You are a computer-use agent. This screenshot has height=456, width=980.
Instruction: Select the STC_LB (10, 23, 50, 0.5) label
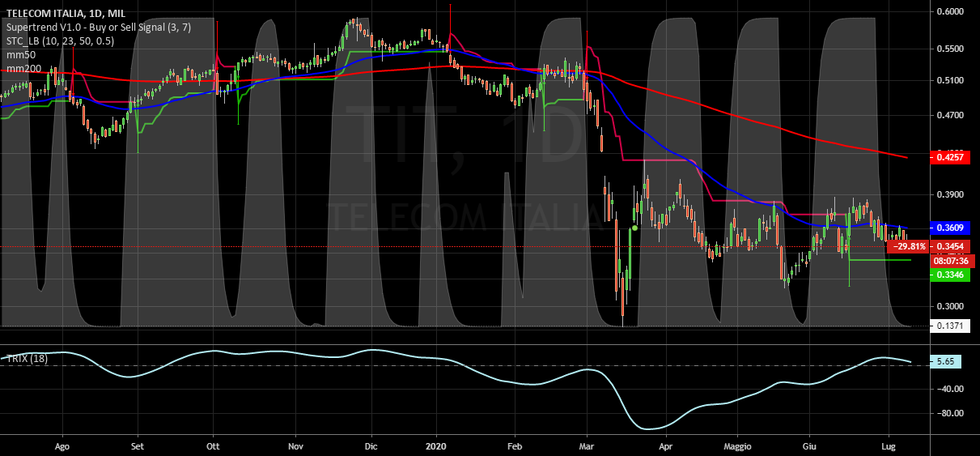[60, 41]
